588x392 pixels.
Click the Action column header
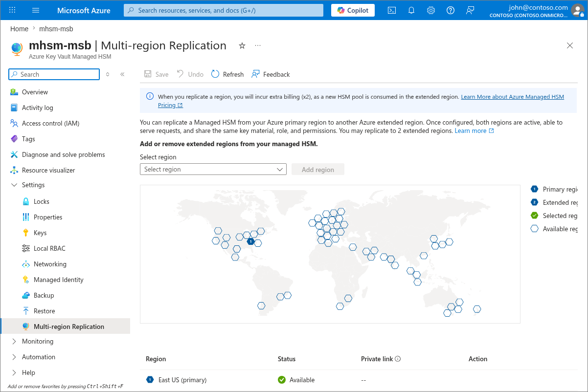coord(478,359)
